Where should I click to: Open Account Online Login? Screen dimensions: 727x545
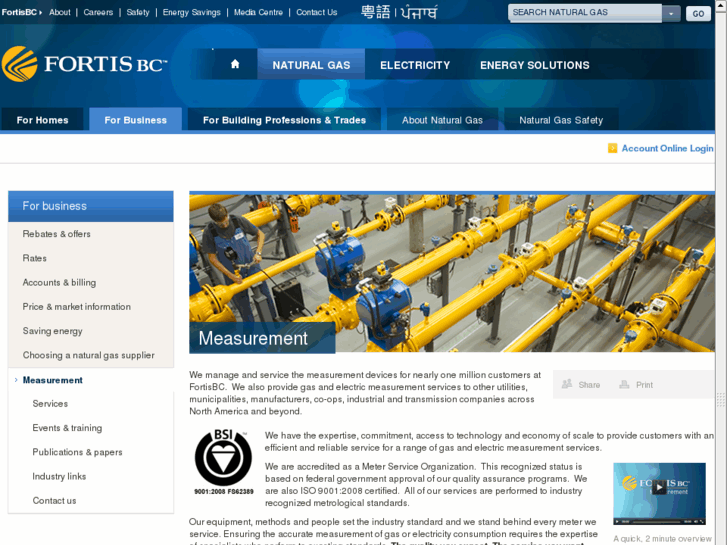pos(667,148)
